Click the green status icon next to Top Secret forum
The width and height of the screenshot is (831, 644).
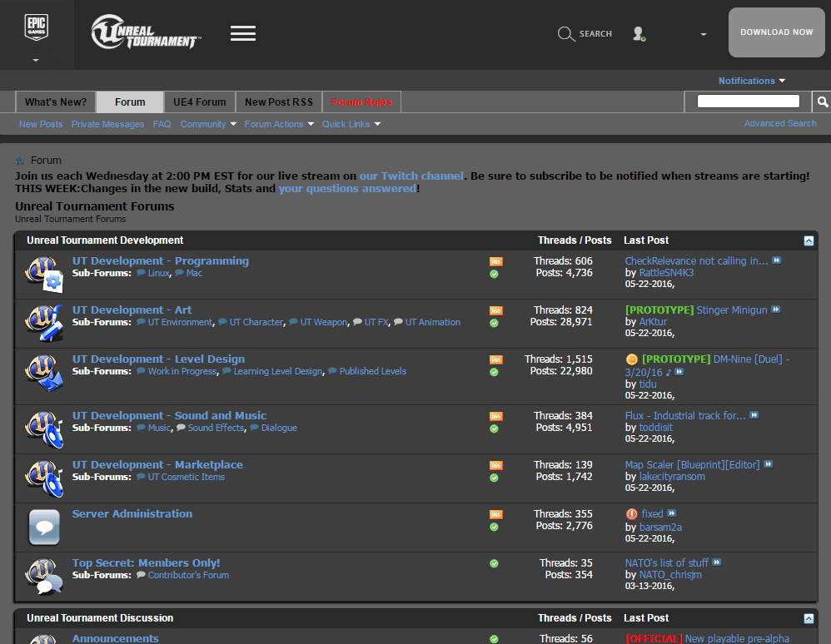[495, 562]
